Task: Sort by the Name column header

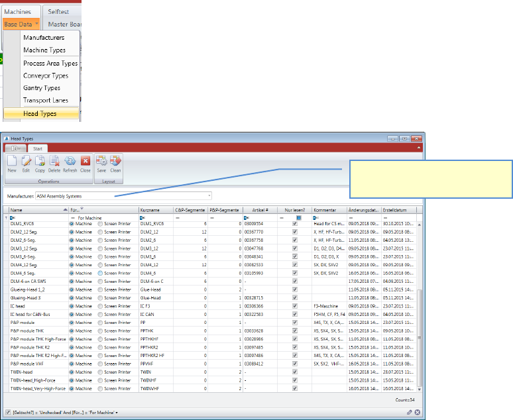Action: (x=38, y=210)
